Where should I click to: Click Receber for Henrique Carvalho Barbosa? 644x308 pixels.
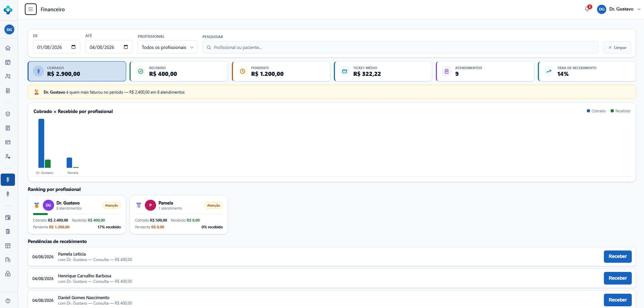tap(617, 278)
